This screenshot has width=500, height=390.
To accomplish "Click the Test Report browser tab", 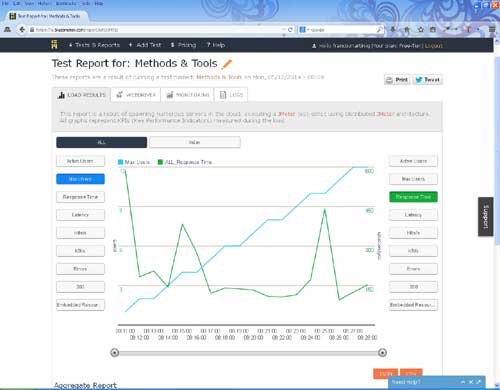I will [x=47, y=16].
